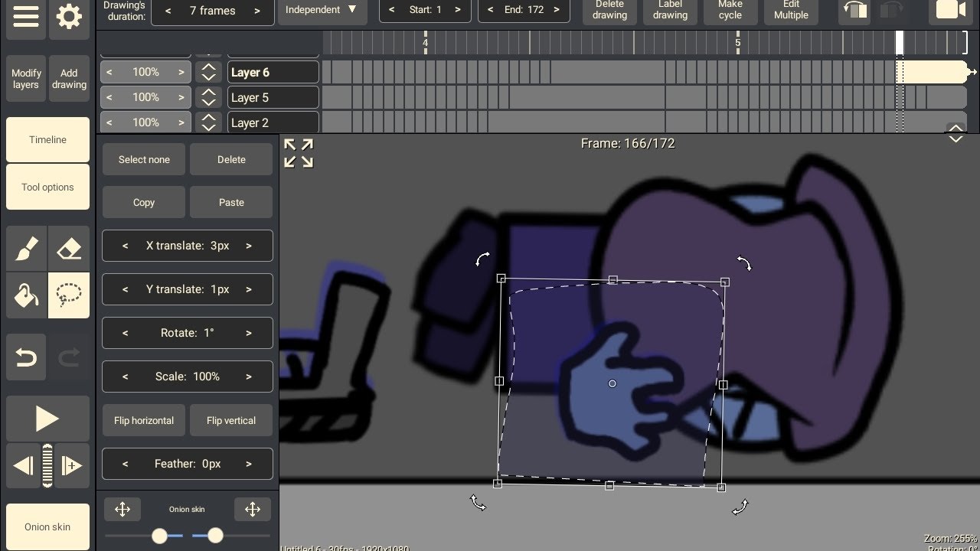Play the animation
The width and height of the screenshot is (980, 551).
[47, 419]
